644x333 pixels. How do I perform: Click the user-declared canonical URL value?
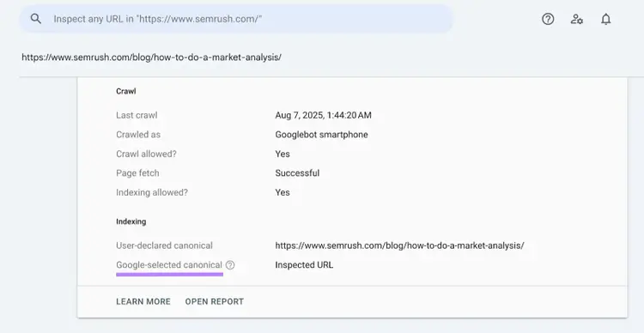point(399,246)
